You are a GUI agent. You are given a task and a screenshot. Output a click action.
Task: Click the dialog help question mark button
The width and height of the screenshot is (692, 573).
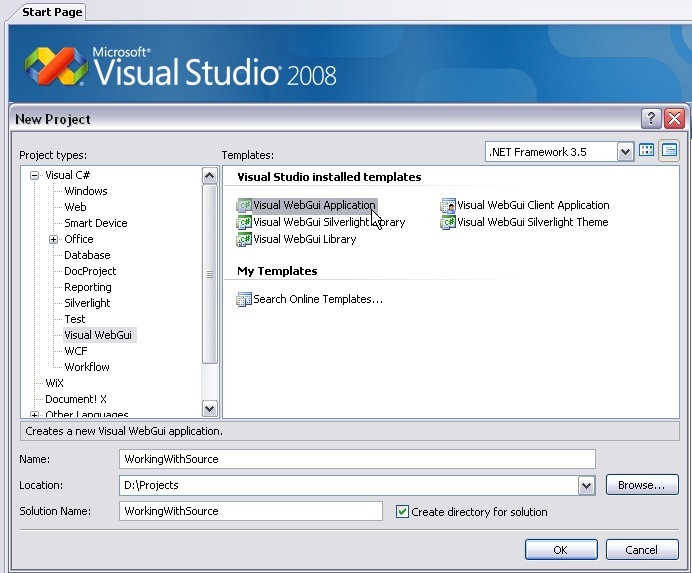click(x=651, y=119)
